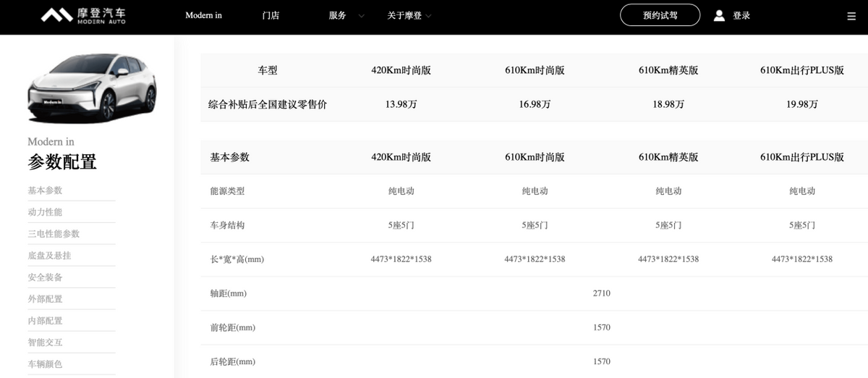Viewport: 868px width, 378px height.
Task: Expand the 关于摩登 dropdown chevron
Action: [x=428, y=16]
